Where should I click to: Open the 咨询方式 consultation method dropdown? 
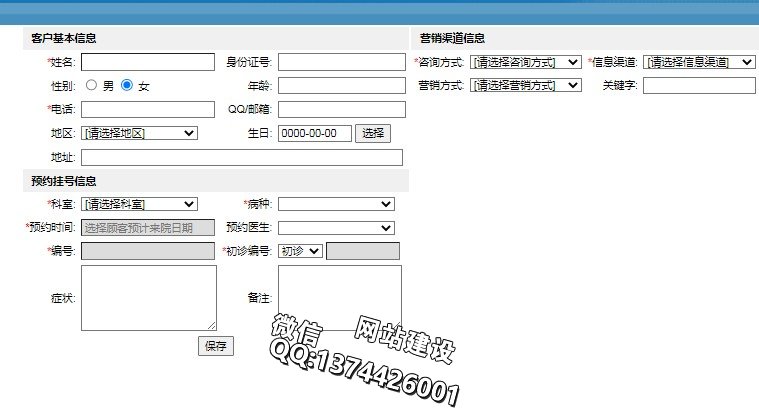point(526,62)
